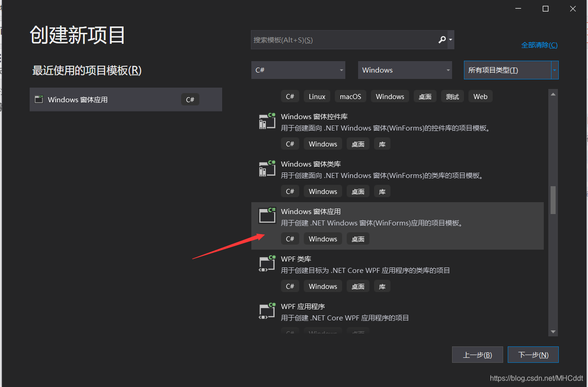Click the Windows 窗体应用 template icon in list
The height and width of the screenshot is (387, 588).
coord(267,216)
